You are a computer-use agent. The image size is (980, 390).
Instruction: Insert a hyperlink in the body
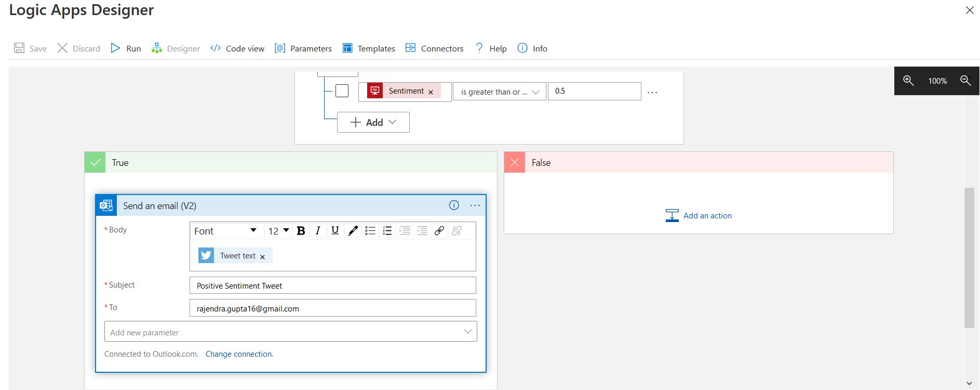(x=439, y=231)
